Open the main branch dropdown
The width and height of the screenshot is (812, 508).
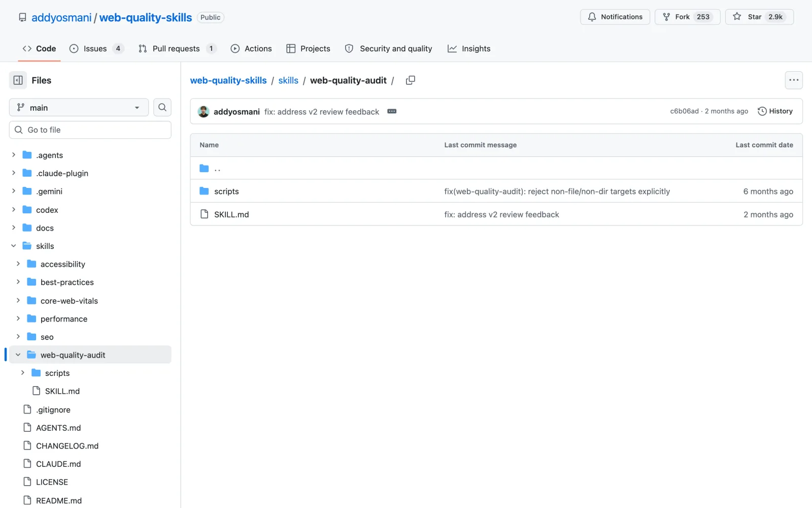[79, 107]
